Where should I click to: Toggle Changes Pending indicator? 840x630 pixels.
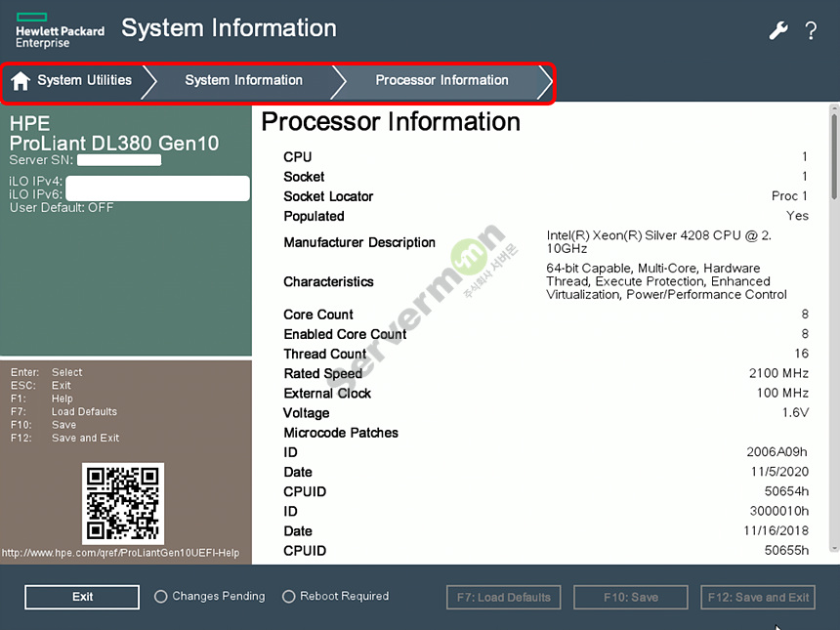tap(161, 596)
